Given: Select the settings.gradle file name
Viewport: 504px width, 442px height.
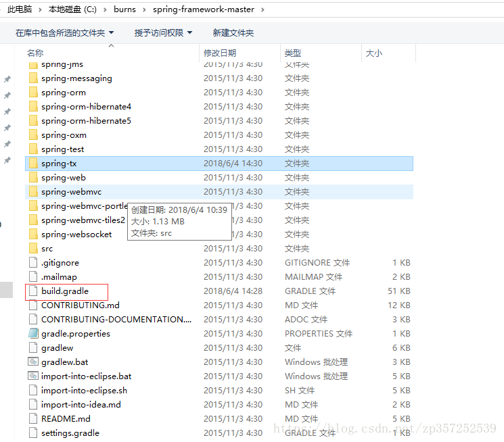Looking at the screenshot, I should [x=70, y=433].
